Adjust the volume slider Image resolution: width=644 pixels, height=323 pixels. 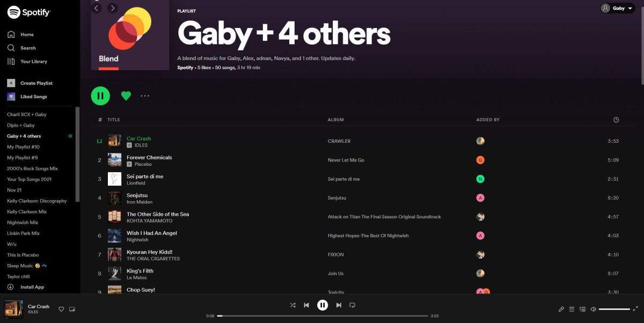coord(614,309)
